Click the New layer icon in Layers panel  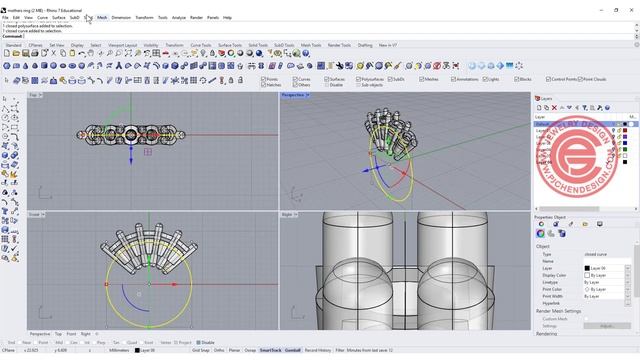coord(539,108)
